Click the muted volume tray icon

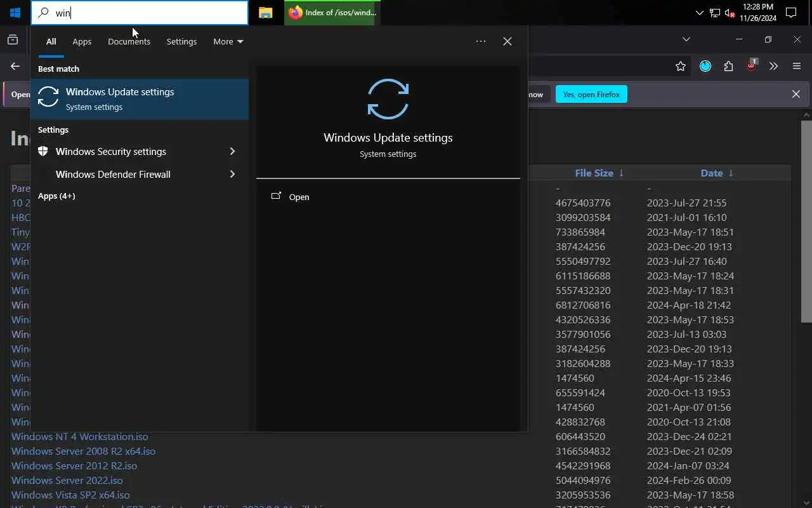730,13
